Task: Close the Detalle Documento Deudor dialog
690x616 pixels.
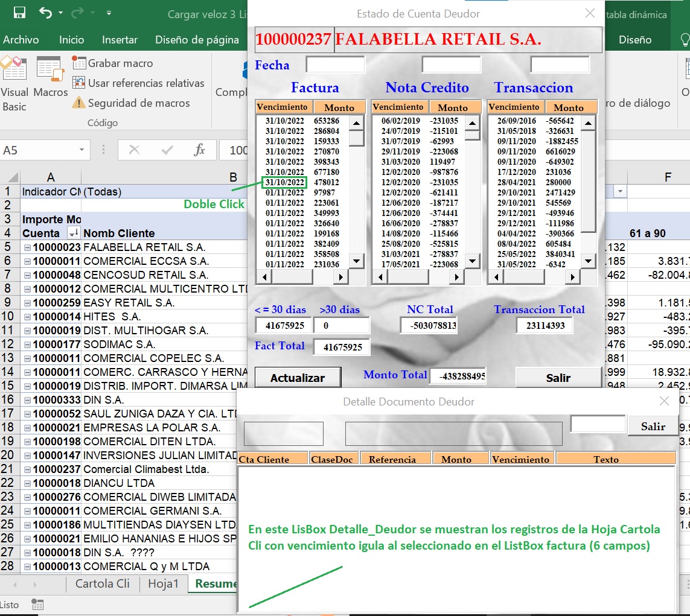Action: tap(664, 401)
